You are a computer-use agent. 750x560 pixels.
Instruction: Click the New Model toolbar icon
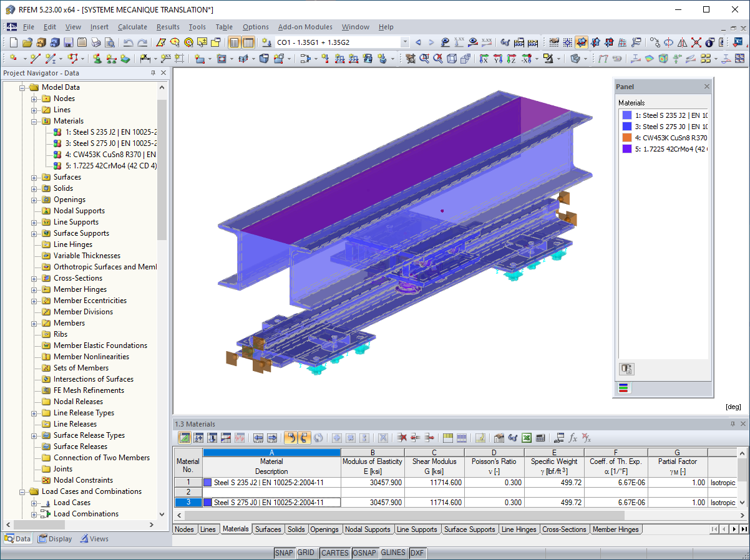(x=13, y=42)
